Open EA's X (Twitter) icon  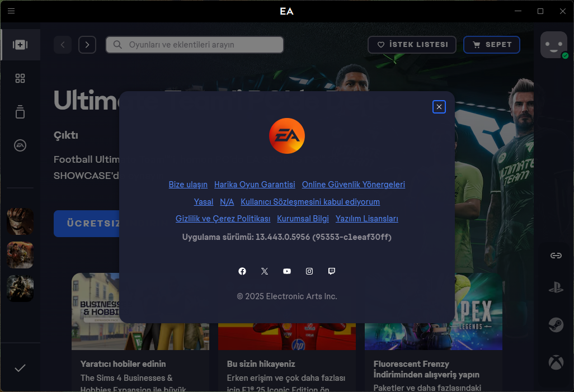click(265, 271)
